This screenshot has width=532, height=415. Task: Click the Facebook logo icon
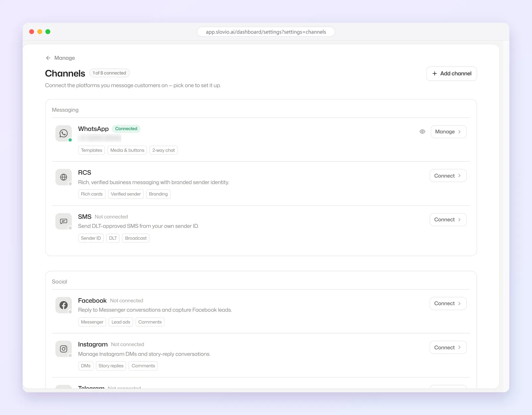click(64, 305)
